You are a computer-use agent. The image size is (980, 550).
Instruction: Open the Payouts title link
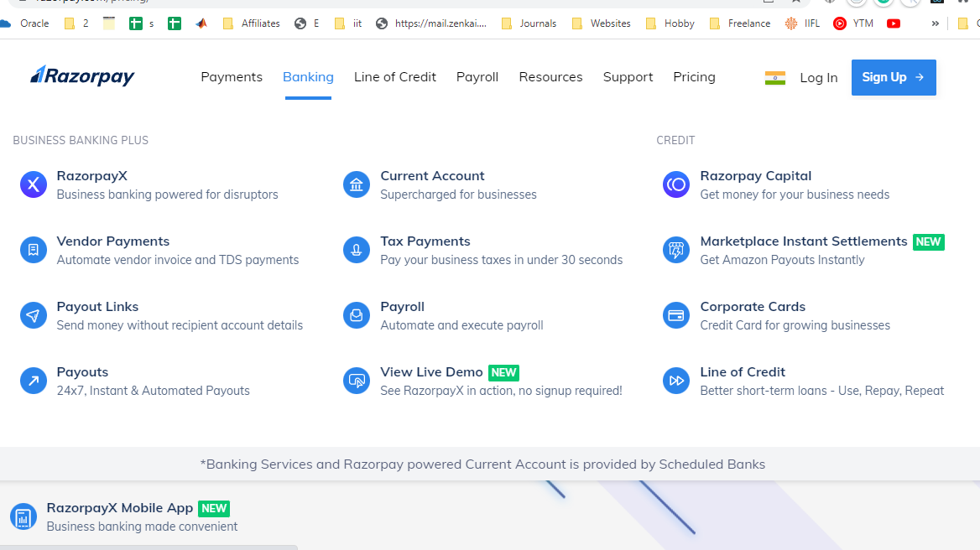(x=82, y=372)
